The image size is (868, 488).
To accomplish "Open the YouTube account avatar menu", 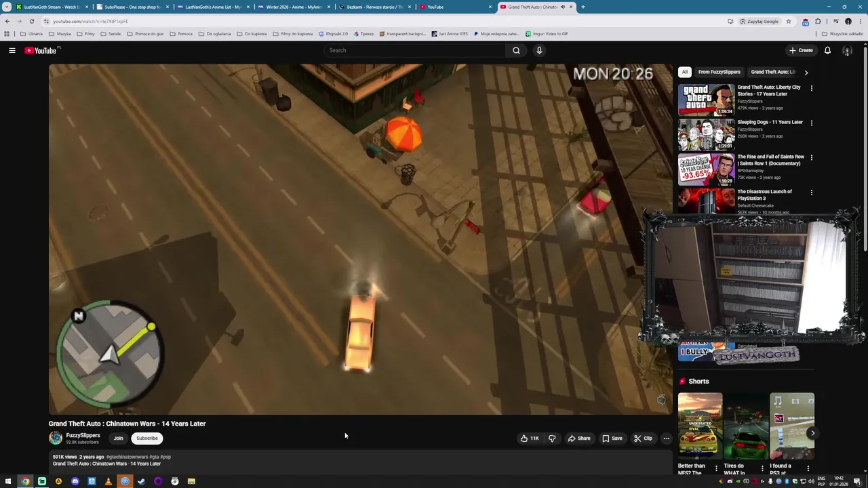I will (847, 50).
